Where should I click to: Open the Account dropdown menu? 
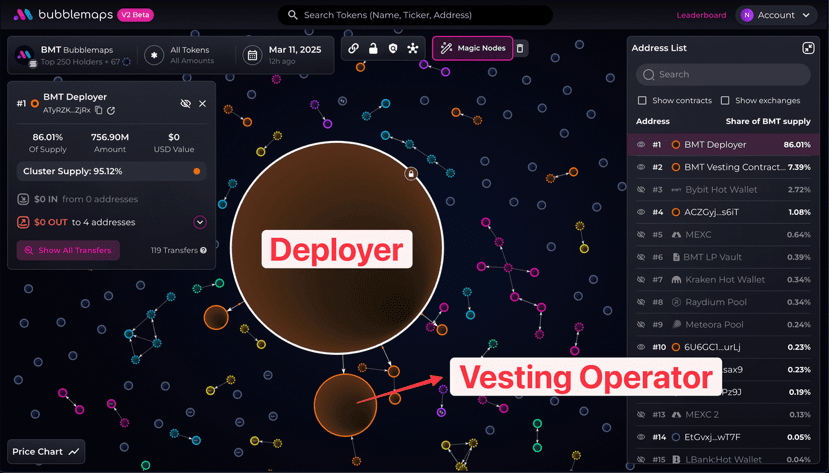pyautogui.click(x=776, y=15)
